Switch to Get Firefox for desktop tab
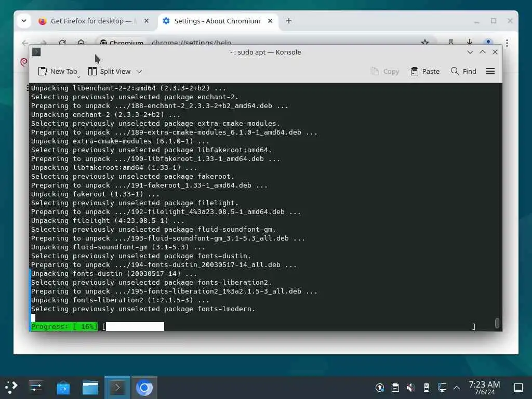Viewport: 532px width, 399px height. pos(89,21)
